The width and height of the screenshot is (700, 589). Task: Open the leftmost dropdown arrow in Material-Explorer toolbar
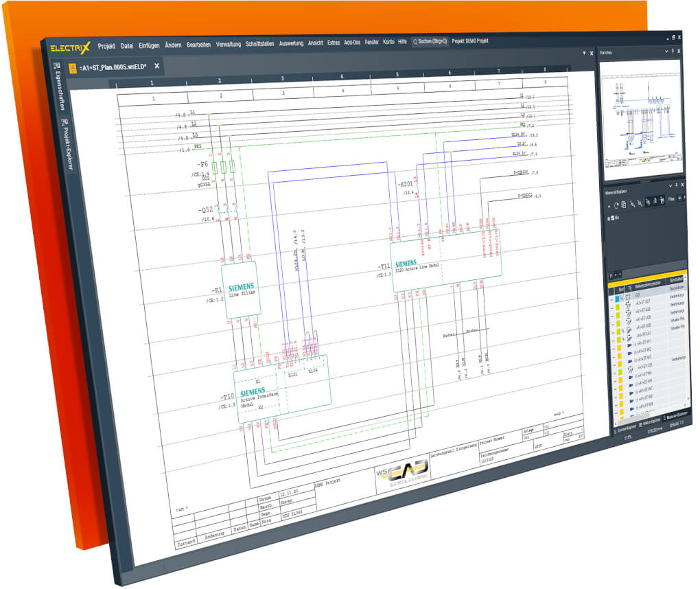click(x=608, y=205)
